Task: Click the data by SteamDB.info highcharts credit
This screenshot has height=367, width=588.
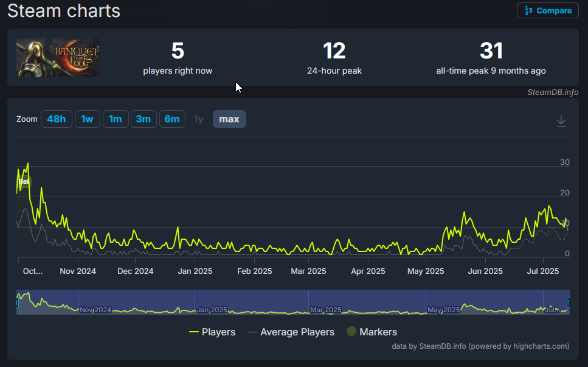Action: [480, 346]
